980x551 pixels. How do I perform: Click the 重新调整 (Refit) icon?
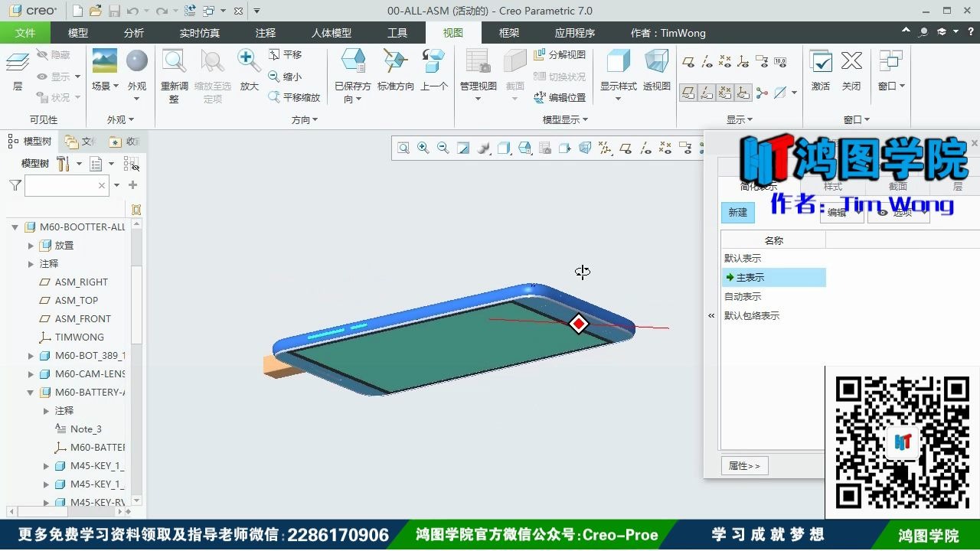click(173, 73)
